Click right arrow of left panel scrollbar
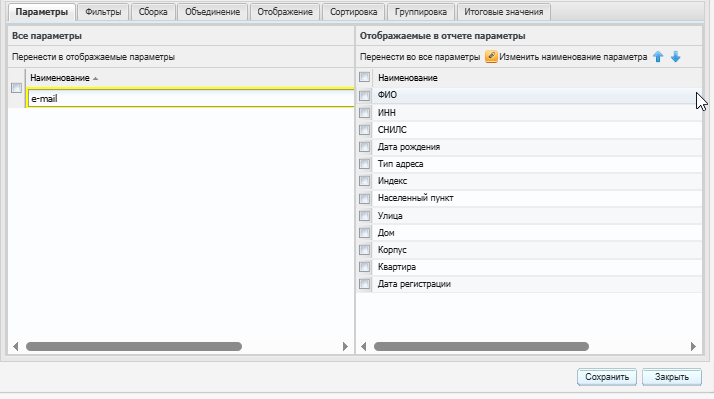 345,347
